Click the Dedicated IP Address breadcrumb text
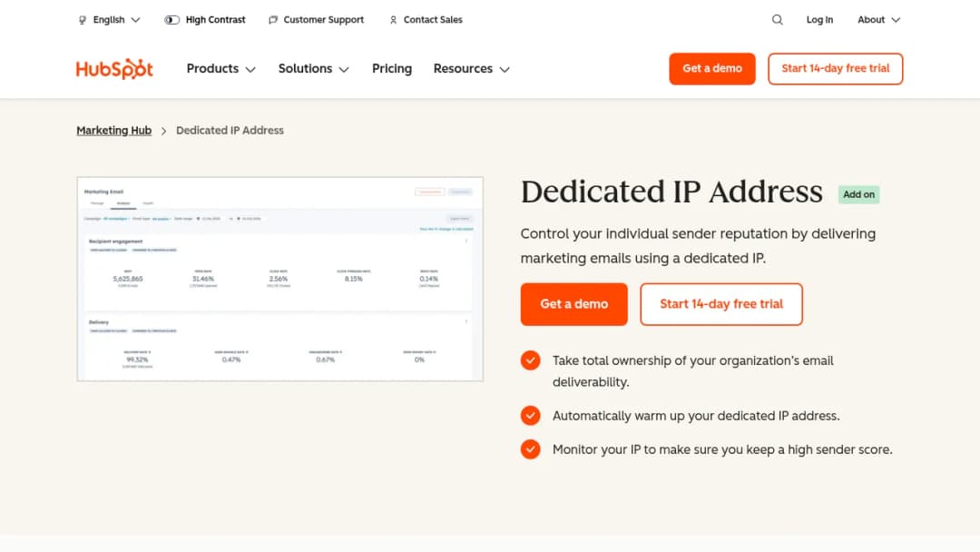 [x=230, y=130]
